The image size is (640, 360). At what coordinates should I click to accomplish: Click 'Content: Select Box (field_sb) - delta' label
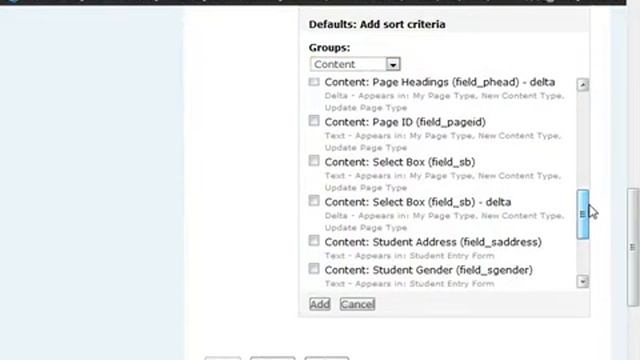point(418,202)
